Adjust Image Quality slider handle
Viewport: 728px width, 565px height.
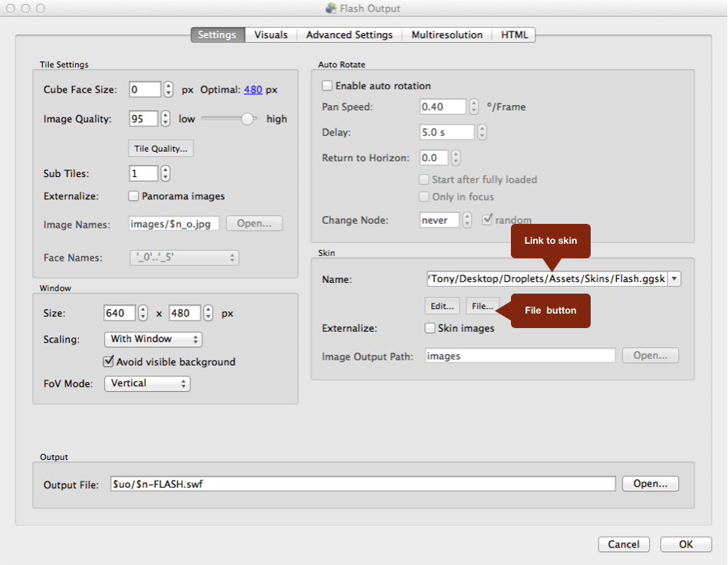pyautogui.click(x=248, y=119)
